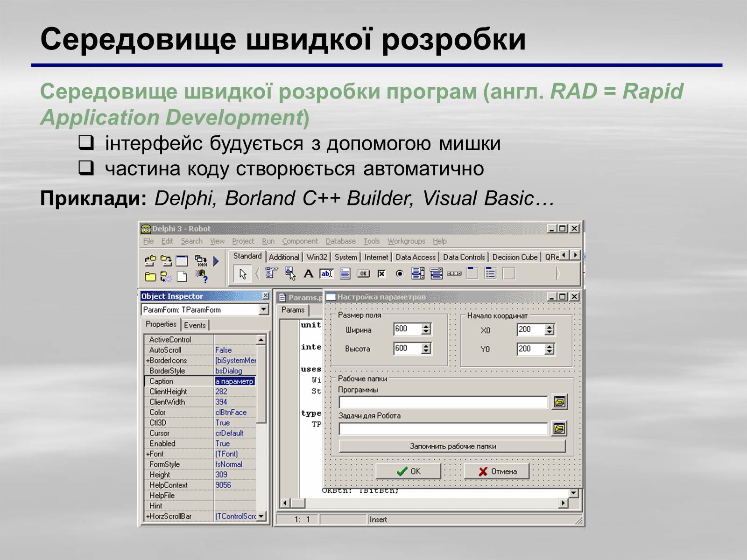The height and width of the screenshot is (560, 747).
Task: Click the Cursor property value crDefault
Action: pos(235,433)
